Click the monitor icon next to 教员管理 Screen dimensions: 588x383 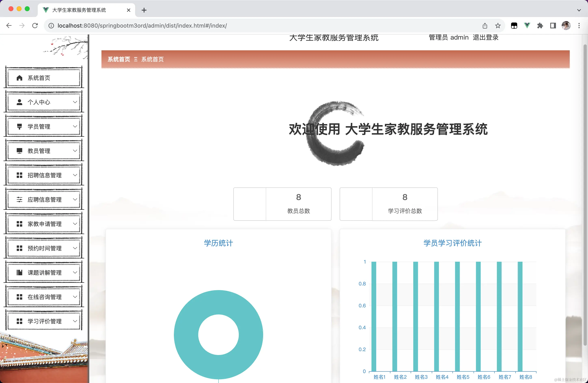[x=19, y=151]
